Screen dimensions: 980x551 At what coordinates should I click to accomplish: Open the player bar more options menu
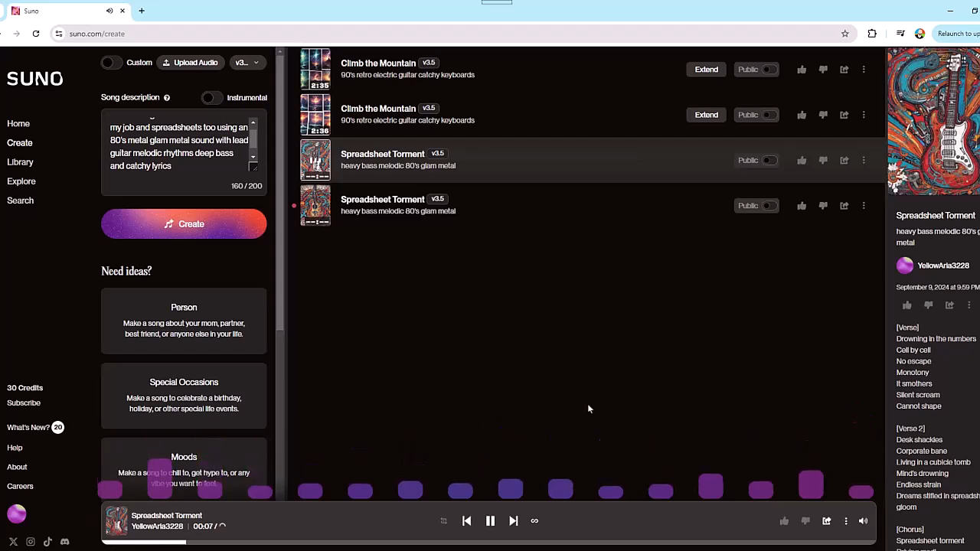click(x=846, y=521)
